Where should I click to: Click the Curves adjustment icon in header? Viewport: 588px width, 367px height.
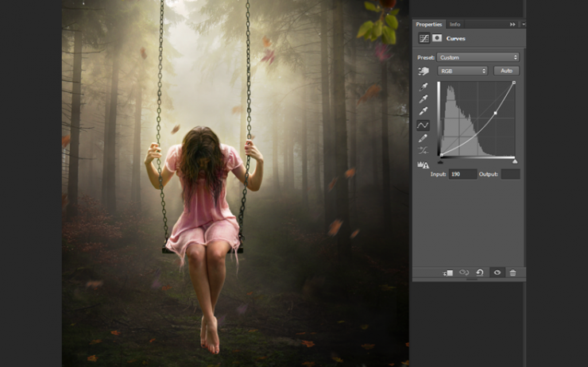coord(424,38)
